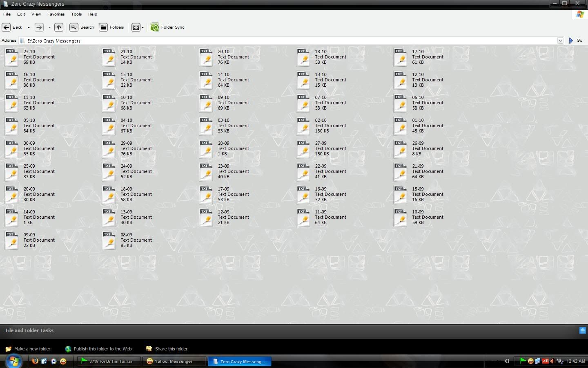The height and width of the screenshot is (368, 588).
Task: Go up one folder level
Action: 59,27
